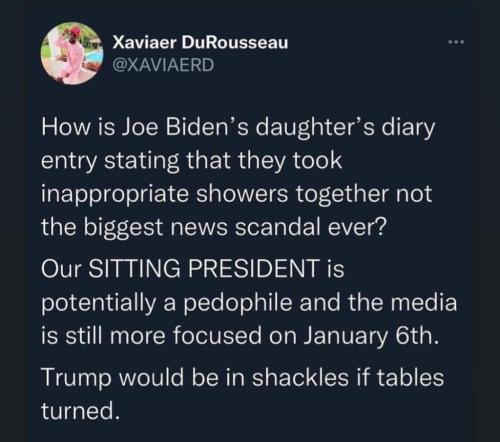This screenshot has height=442, width=500.
Task: Visit the @XAVIAERD handle profile
Action: [163, 65]
